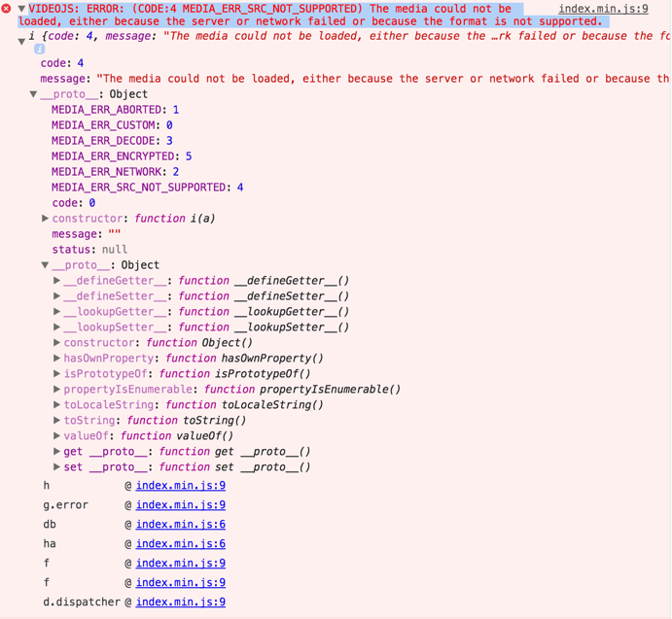The width and height of the screenshot is (672, 619).
Task: Open index.min.js:6 link for frame ha
Action: tap(181, 543)
